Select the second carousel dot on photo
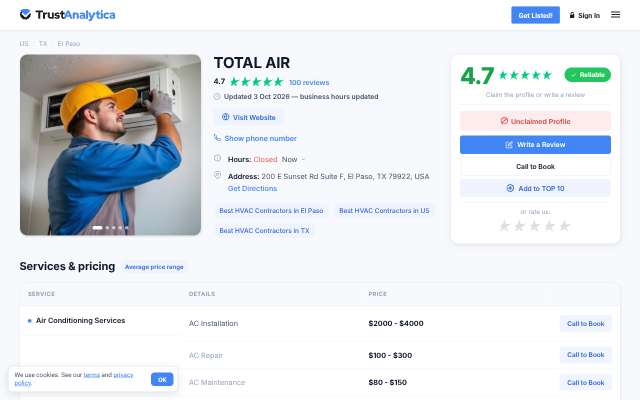The image size is (640, 400). coord(107,228)
